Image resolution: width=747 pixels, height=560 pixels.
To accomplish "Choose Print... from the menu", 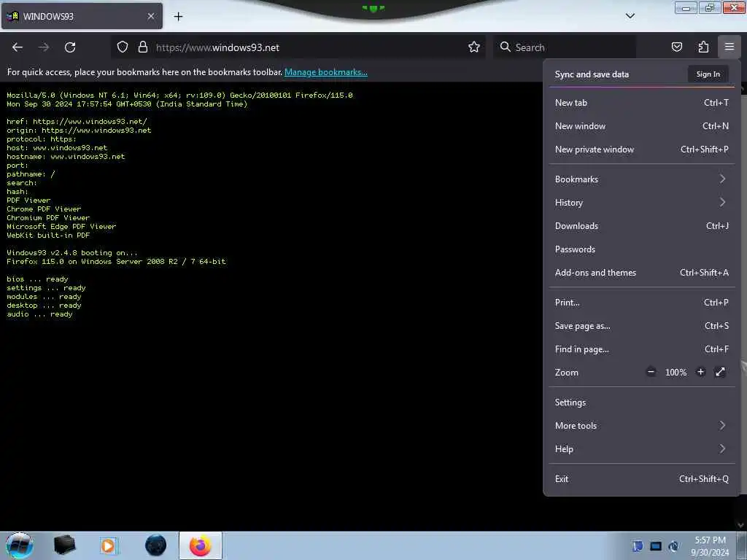I will tap(641, 303).
